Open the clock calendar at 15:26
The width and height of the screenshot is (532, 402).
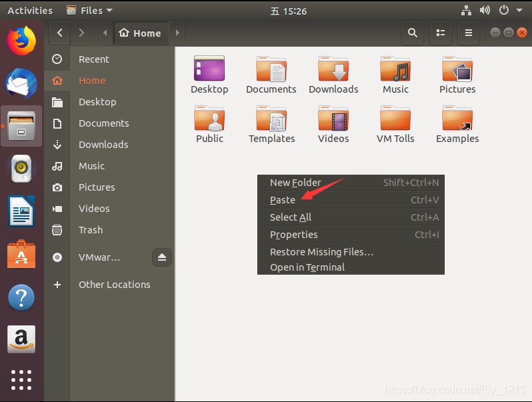pyautogui.click(x=289, y=11)
